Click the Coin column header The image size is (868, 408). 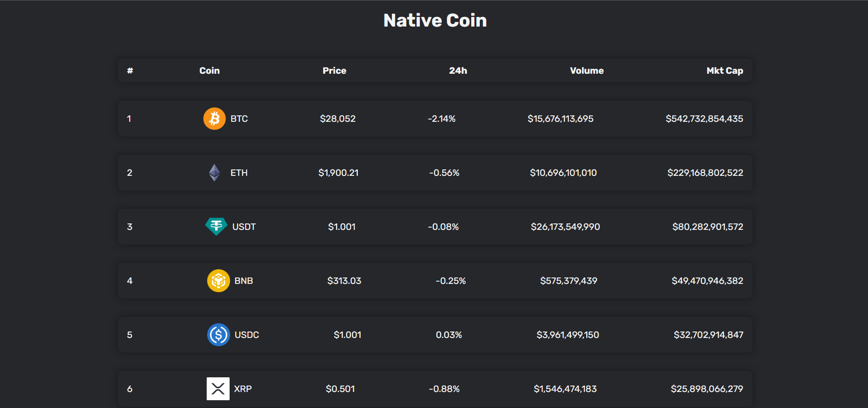(x=209, y=70)
